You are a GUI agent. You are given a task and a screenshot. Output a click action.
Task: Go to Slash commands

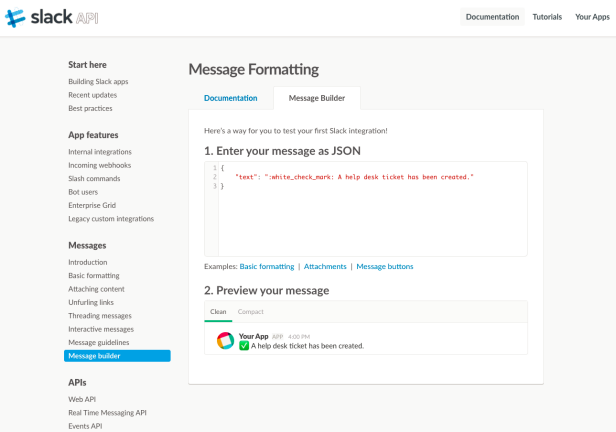pos(94,178)
